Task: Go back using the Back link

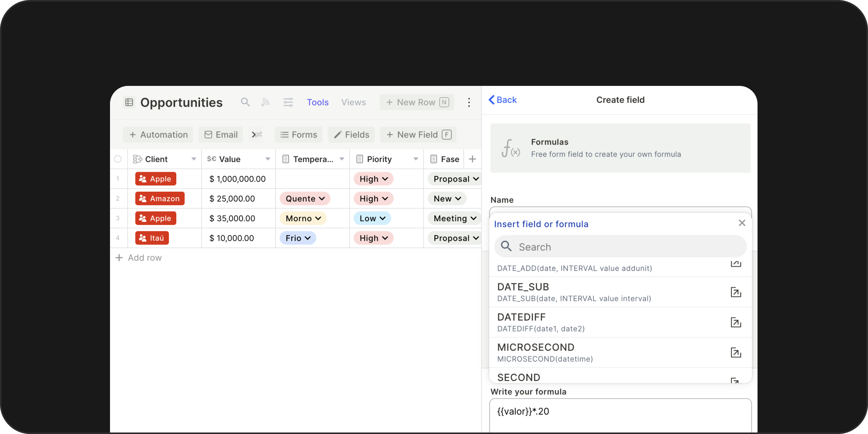Action: click(x=503, y=100)
